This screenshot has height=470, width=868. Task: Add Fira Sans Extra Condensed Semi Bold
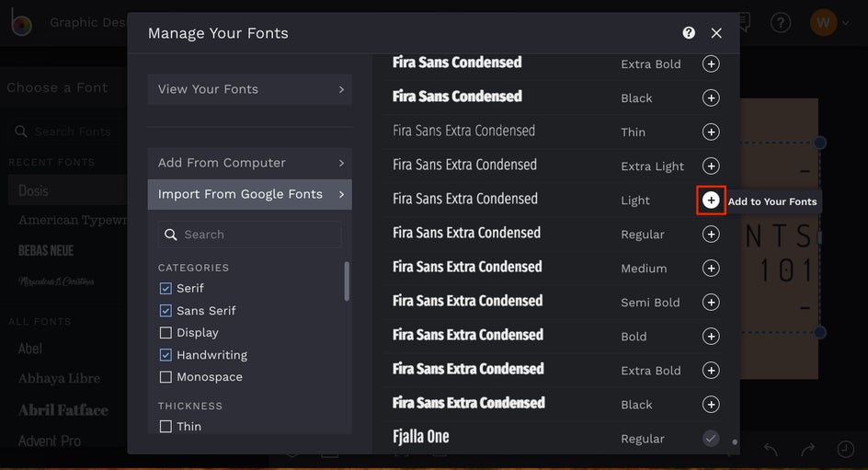coord(711,303)
